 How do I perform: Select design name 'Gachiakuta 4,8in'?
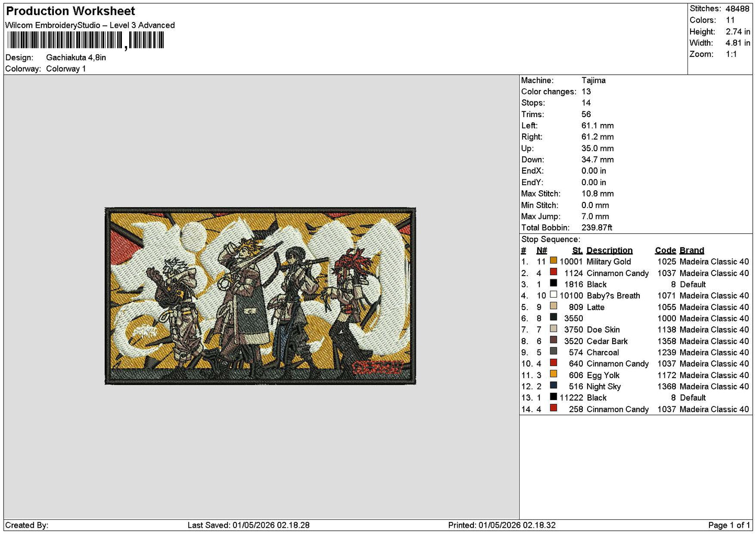[x=76, y=58]
